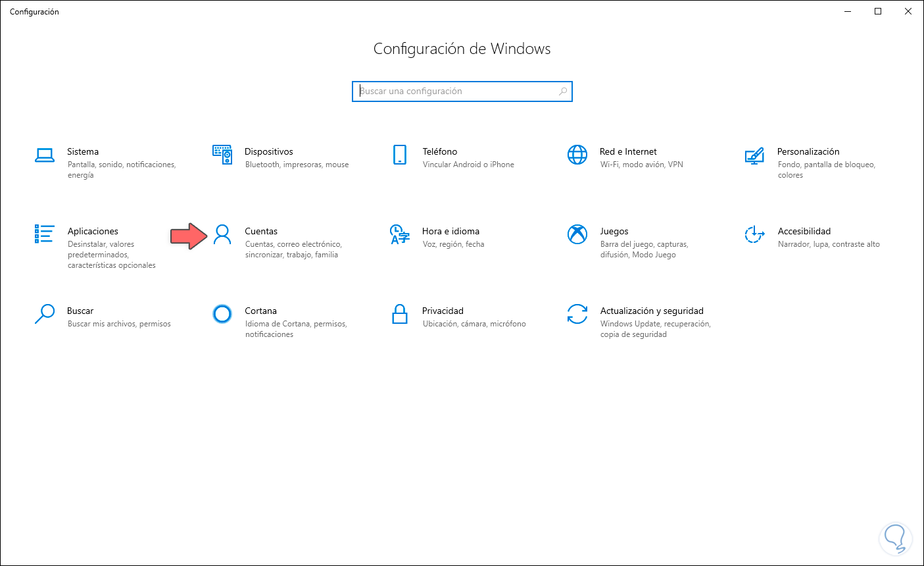Viewport: 924px width, 566px height.
Task: Open the 'Sistema' settings title
Action: [83, 151]
